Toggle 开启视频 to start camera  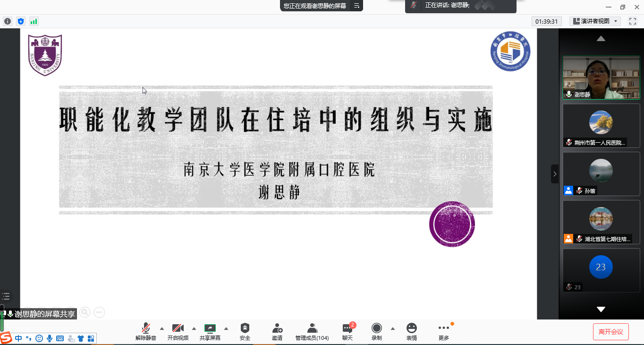click(178, 332)
